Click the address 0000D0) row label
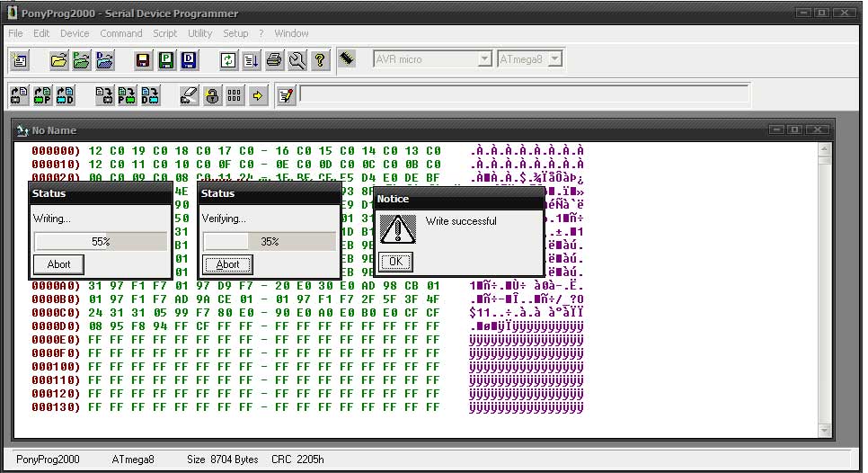The width and height of the screenshot is (868, 473). [x=56, y=326]
